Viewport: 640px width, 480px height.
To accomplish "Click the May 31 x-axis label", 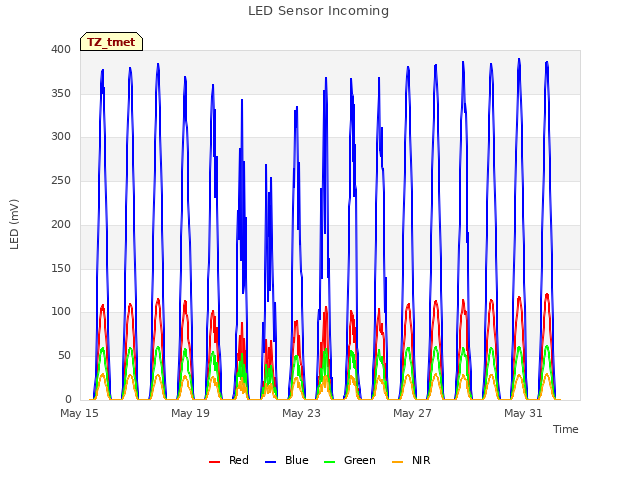I will click(523, 413).
